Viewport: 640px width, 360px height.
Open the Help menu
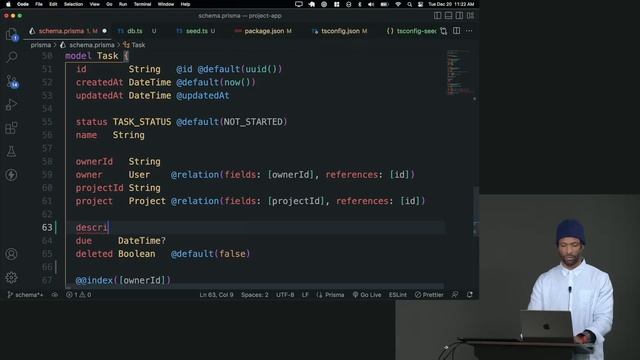[x=185, y=4]
